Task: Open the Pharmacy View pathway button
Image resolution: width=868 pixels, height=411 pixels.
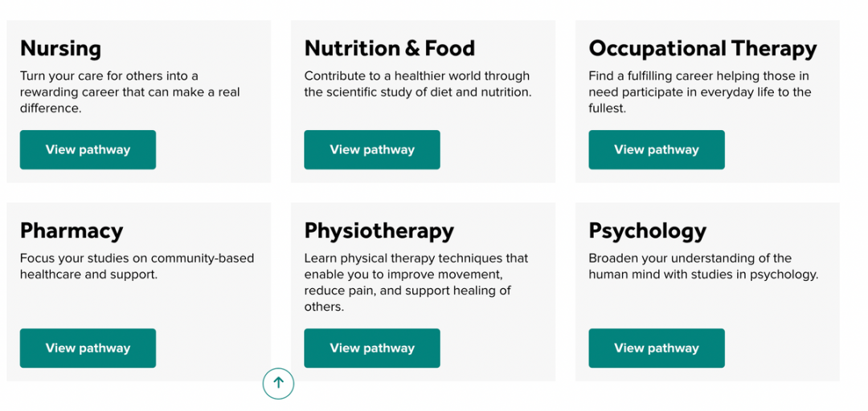Action: click(x=88, y=348)
